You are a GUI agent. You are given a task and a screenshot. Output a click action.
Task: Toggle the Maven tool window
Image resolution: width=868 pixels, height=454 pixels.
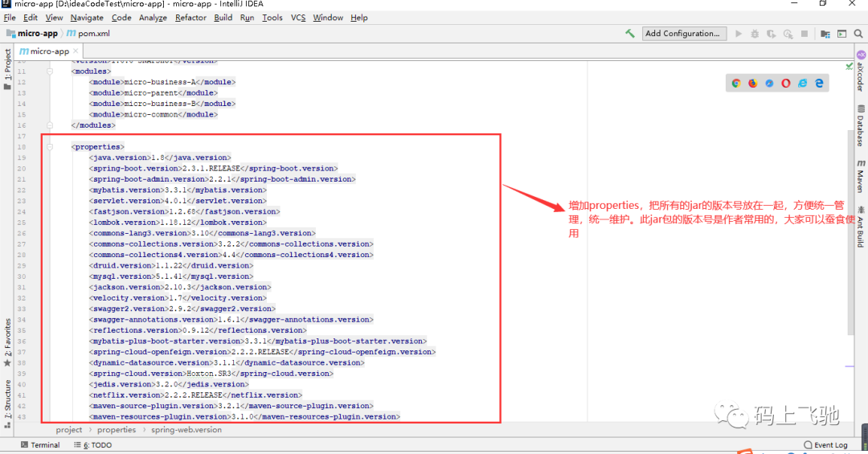pyautogui.click(x=861, y=176)
